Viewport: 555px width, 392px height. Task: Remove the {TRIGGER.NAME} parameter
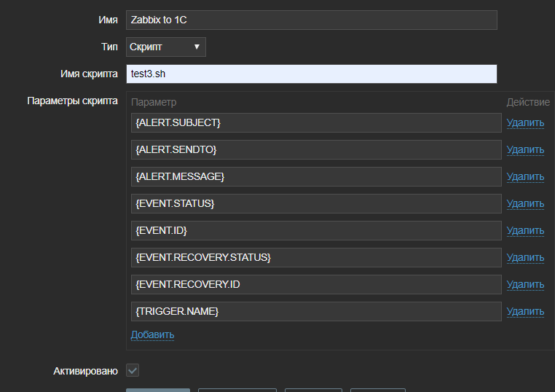click(525, 311)
